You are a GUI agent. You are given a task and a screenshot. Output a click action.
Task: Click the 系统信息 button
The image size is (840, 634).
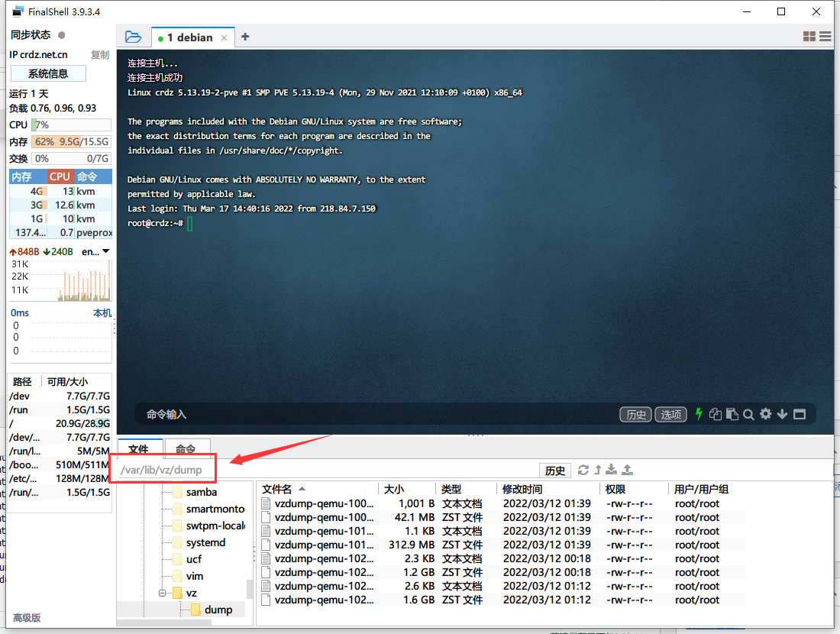pyautogui.click(x=48, y=73)
